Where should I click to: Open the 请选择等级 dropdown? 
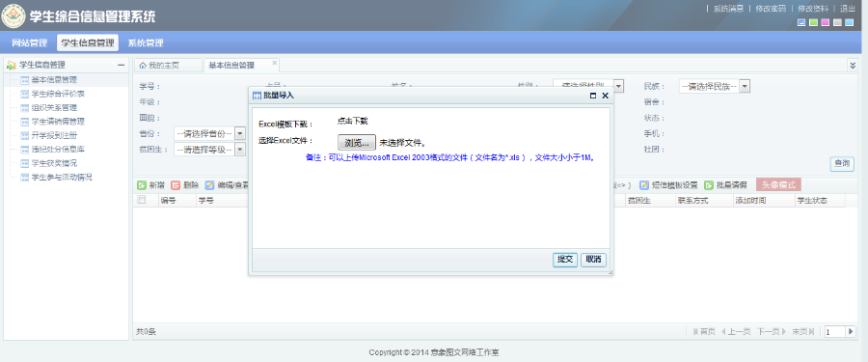tap(210, 149)
